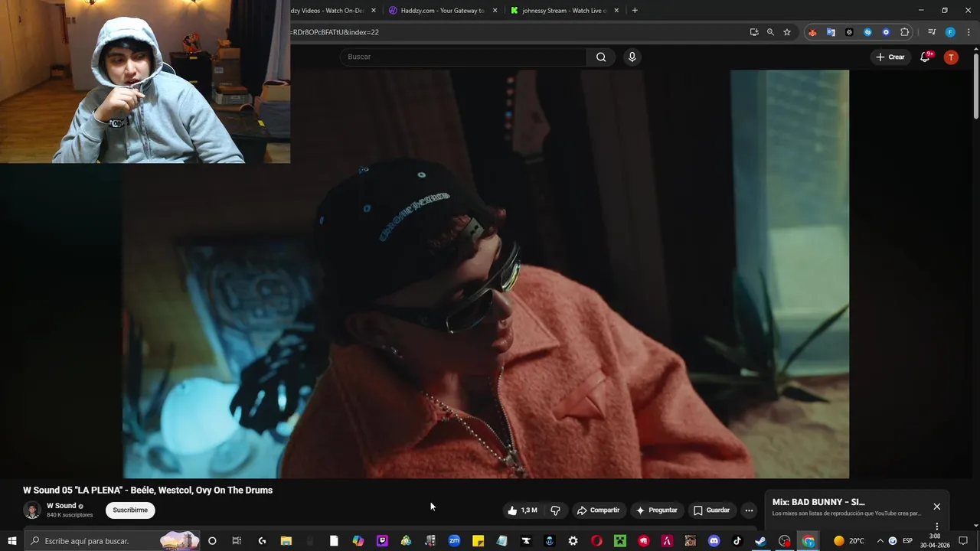The image size is (980, 551).
Task: Open the Shazam extension icon
Action: point(867,32)
